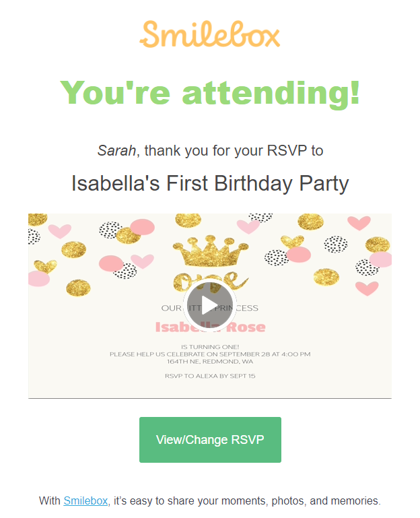Click the RSVP to Alexa by Sept 15 line
This screenshot has width=420, height=518.
210,376
